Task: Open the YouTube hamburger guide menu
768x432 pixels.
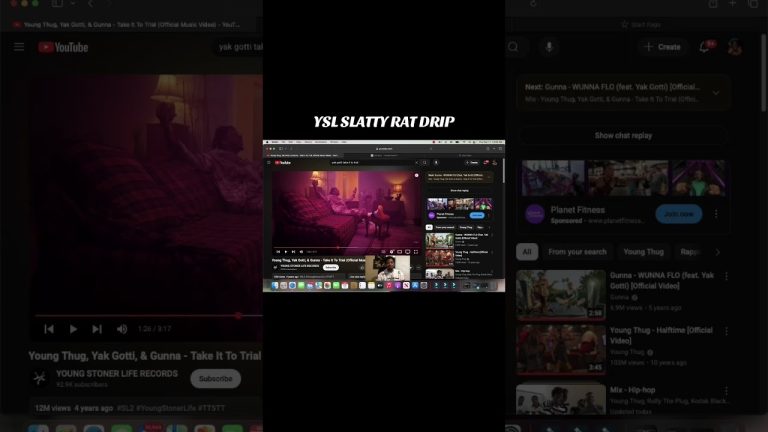Action: pyautogui.click(x=19, y=47)
